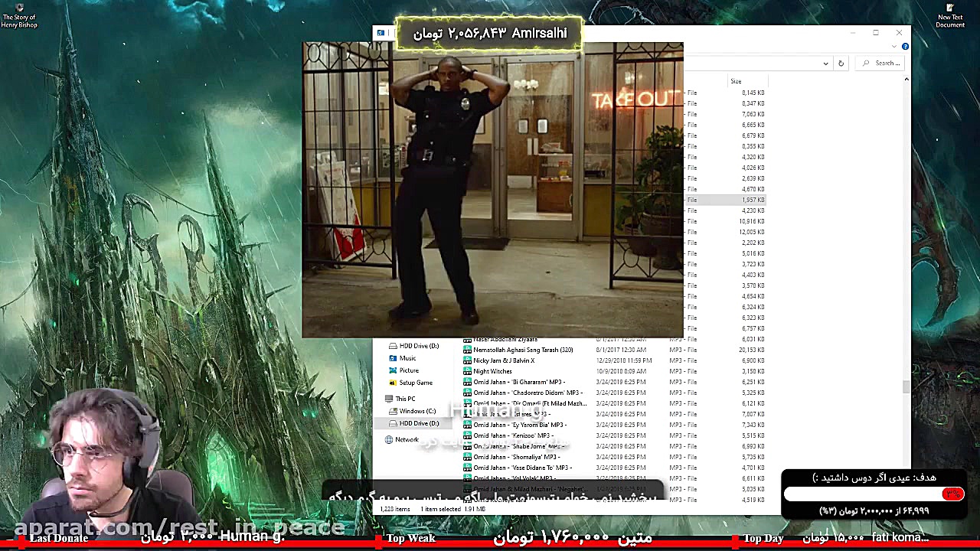
Task: Select the Nicky Jam & J Balvin X file name
Action: pyautogui.click(x=504, y=360)
